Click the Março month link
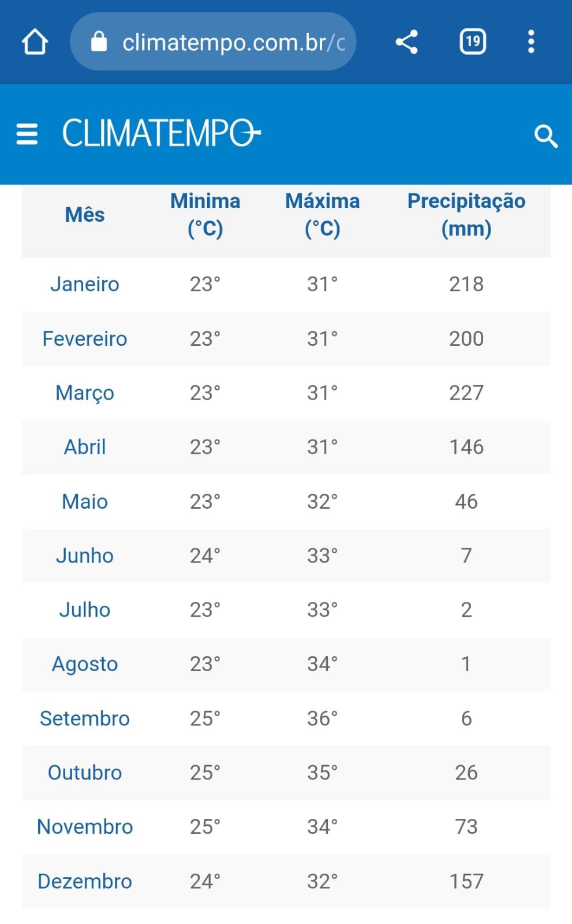This screenshot has width=572, height=924. 85,393
